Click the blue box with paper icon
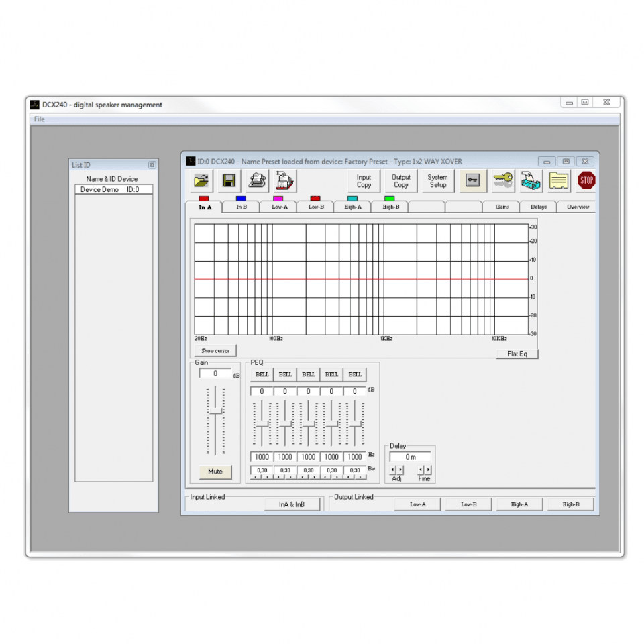 point(531,180)
